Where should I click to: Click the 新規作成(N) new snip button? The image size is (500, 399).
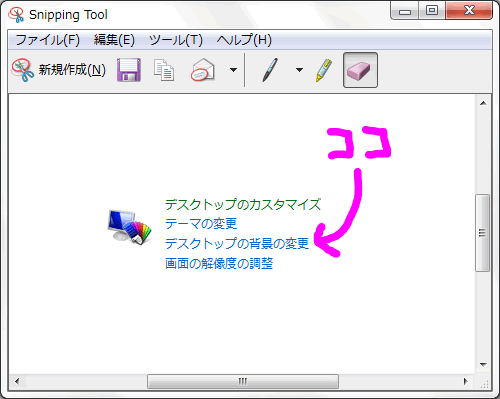point(59,70)
